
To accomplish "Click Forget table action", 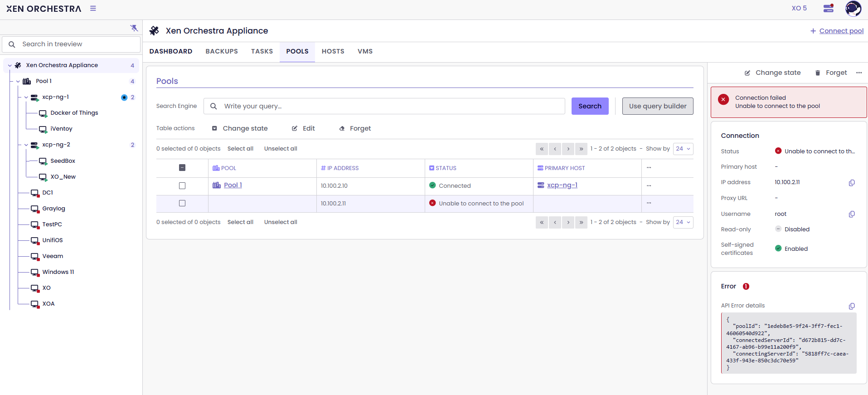I will pos(355,128).
